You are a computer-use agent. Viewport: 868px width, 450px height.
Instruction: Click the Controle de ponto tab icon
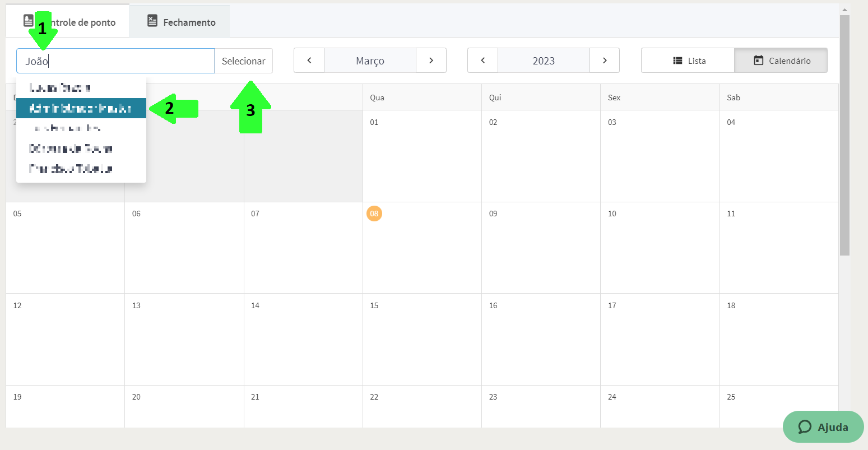tap(29, 21)
